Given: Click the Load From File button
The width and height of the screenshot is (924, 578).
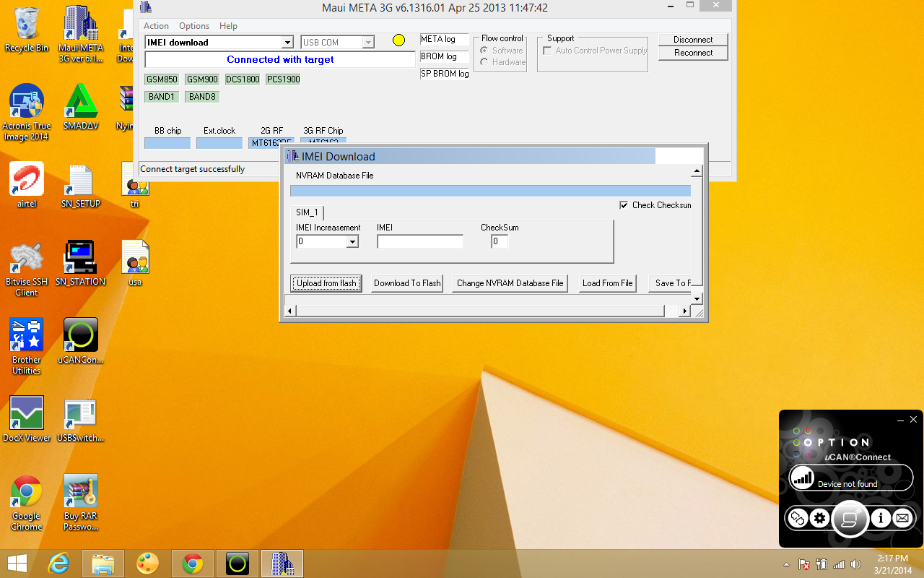Looking at the screenshot, I should coord(608,283).
